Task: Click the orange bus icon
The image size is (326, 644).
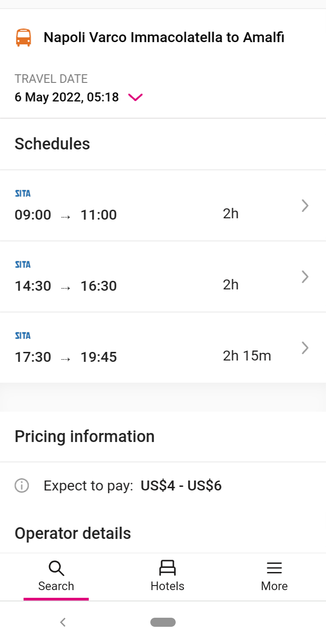Action: (24, 38)
